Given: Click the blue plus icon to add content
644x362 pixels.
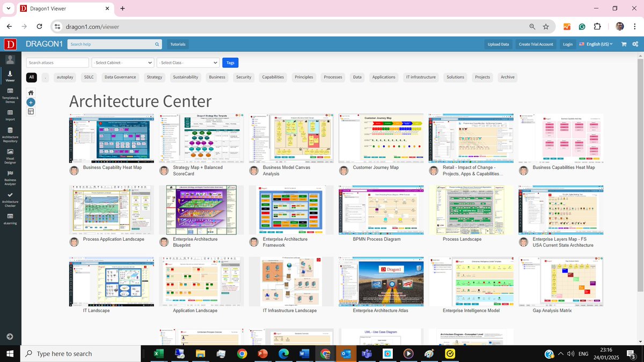Looking at the screenshot, I should click(x=31, y=102).
